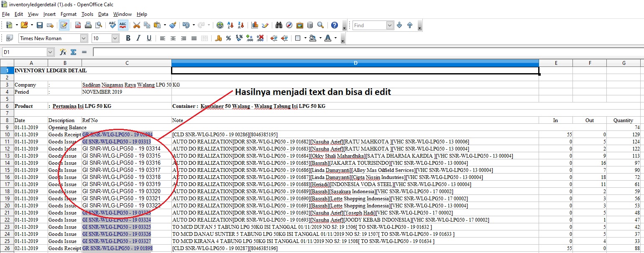The width and height of the screenshot is (644, 253).
Task: Open the Styles and Formatting icon
Action: pyautogui.click(x=9, y=38)
